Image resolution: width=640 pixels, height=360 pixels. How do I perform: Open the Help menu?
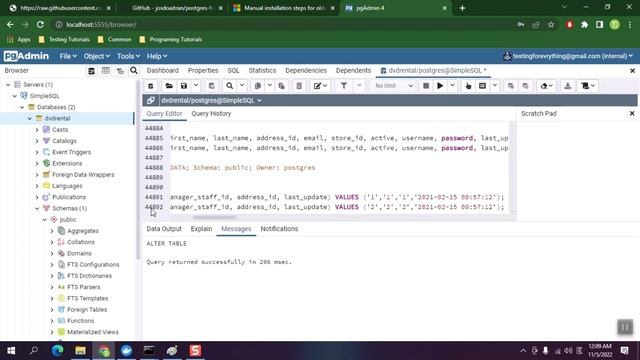157,56
